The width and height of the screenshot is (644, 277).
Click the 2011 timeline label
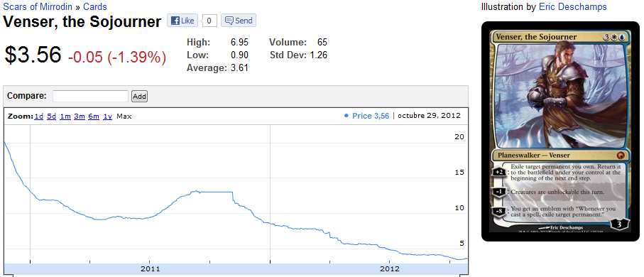coord(150,268)
